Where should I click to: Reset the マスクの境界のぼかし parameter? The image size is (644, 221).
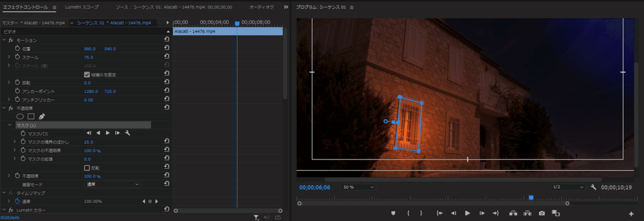pos(167,142)
